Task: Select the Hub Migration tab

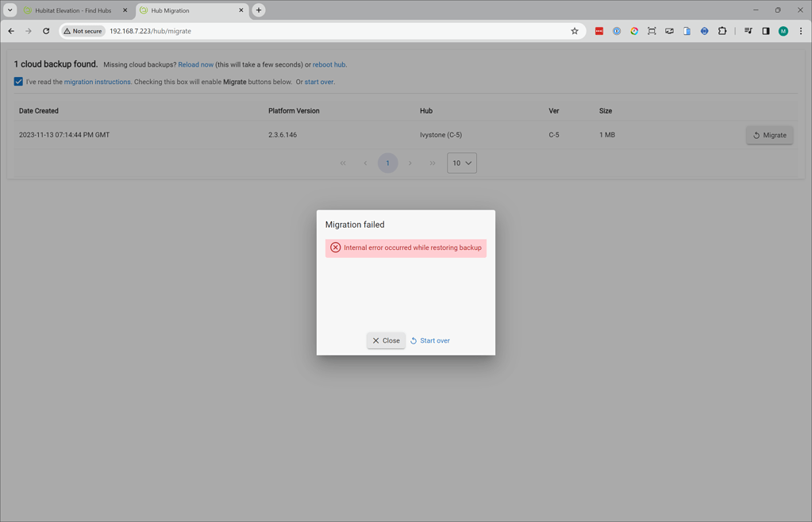Action: pyautogui.click(x=190, y=10)
